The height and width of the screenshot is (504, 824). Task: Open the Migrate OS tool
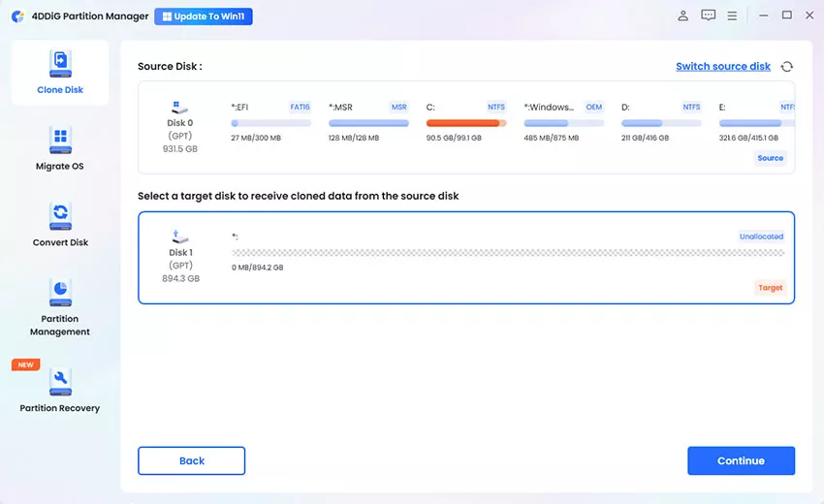coord(60,141)
